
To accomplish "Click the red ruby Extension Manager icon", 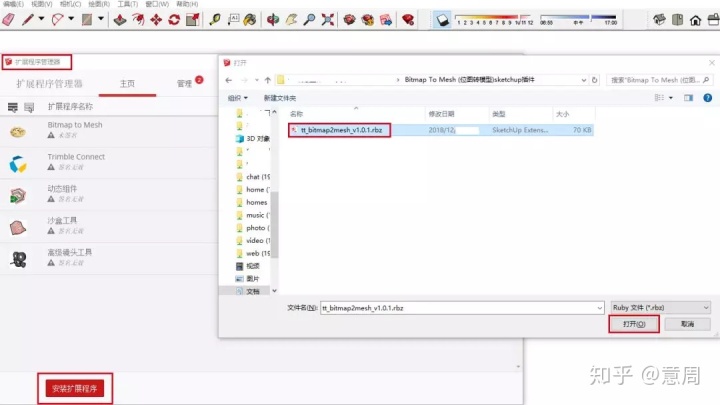I will [408, 19].
